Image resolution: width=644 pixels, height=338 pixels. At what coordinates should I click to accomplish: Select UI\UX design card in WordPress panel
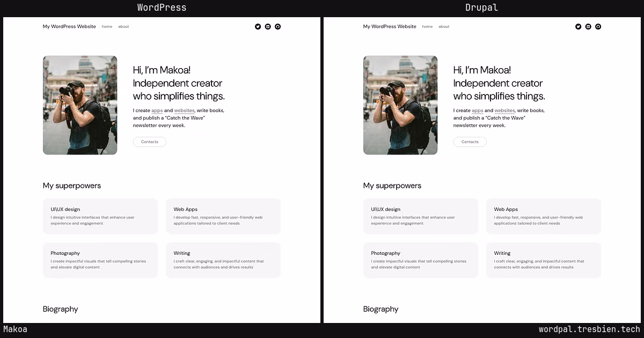[100, 216]
